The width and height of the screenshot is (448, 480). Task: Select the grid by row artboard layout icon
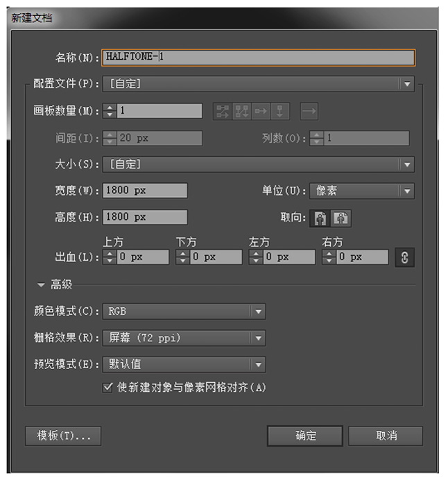(223, 111)
